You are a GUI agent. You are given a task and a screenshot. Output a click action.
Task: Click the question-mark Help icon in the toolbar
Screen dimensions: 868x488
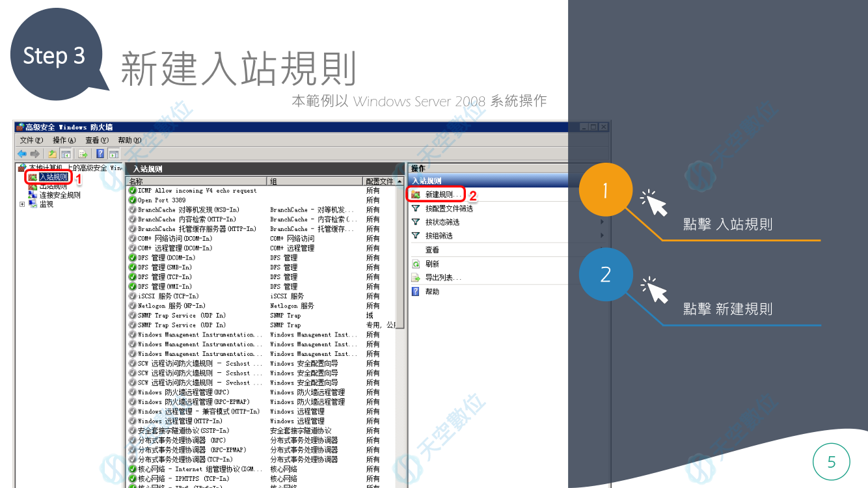[x=99, y=154]
